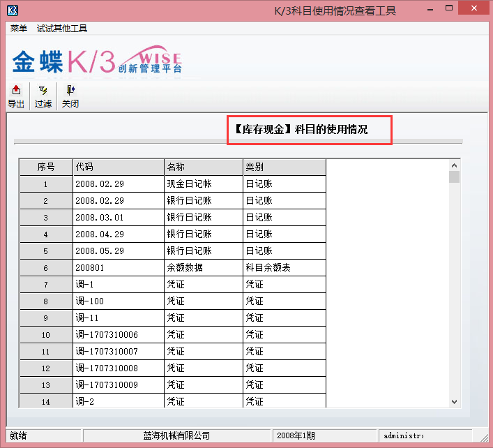Viewport: 493px width, 448px height.
Task: Click the 金蝶 K/3 WISE logo banner
Action: (x=96, y=61)
